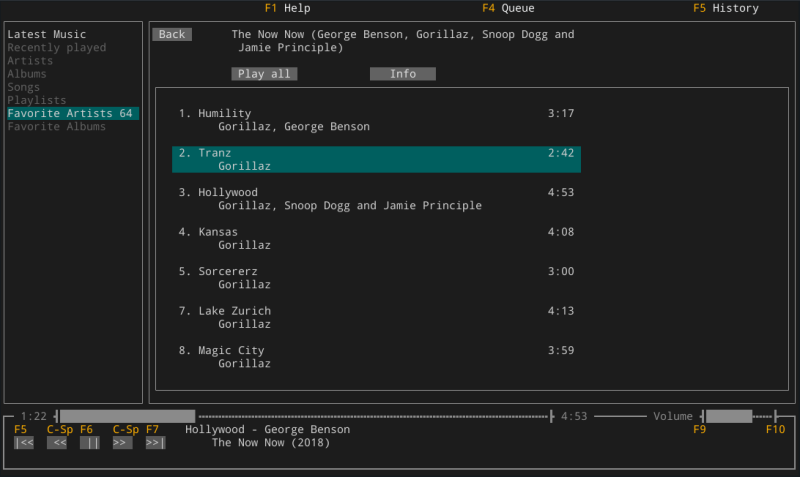Go Back from album view

[x=172, y=34]
